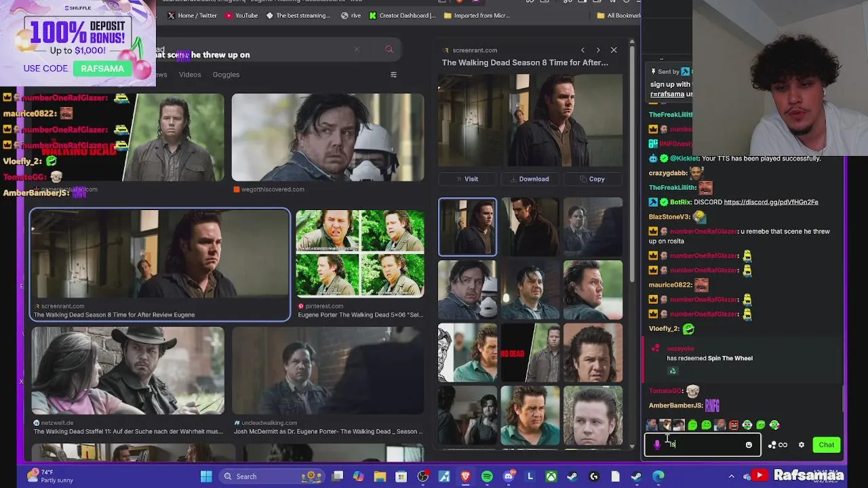Switch to the Videos search tab

point(190,75)
